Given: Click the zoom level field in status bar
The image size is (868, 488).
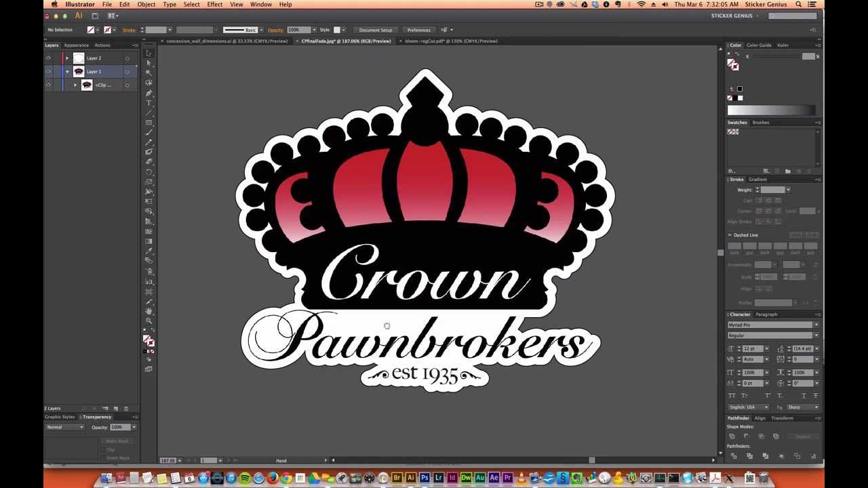Looking at the screenshot, I should click(170, 461).
